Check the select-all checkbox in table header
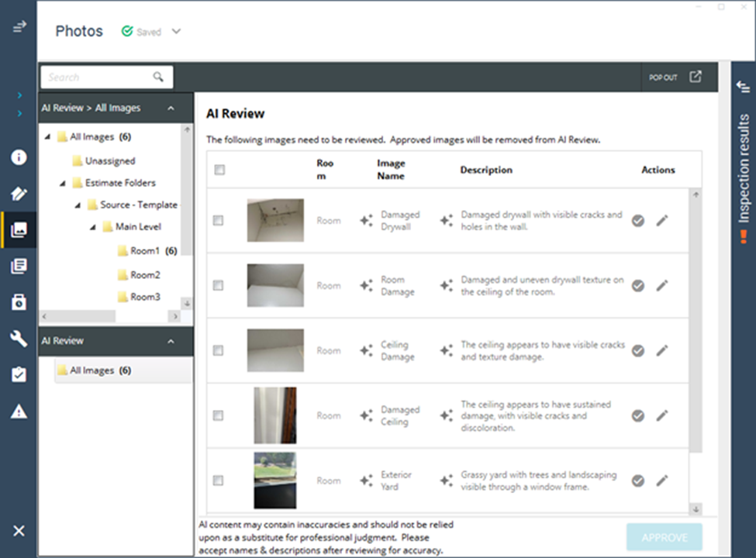 [219, 170]
